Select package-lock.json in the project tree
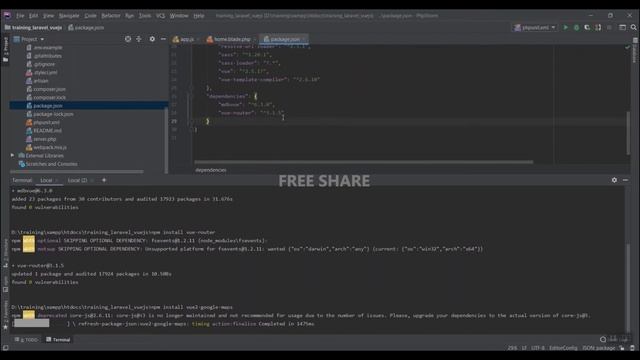 tap(53, 114)
